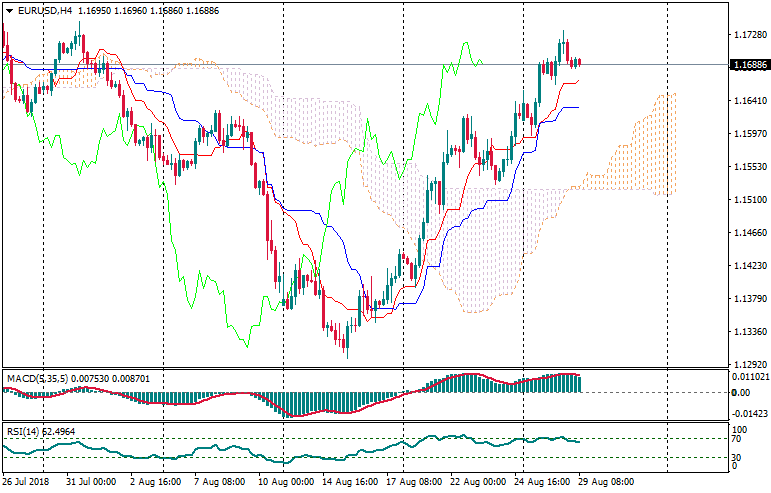Click the 1.14230 price axis label
The width and height of the screenshot is (771, 493).
748,265
